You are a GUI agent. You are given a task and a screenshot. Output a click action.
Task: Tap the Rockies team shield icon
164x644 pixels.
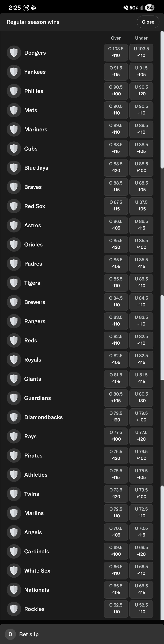[14, 609]
